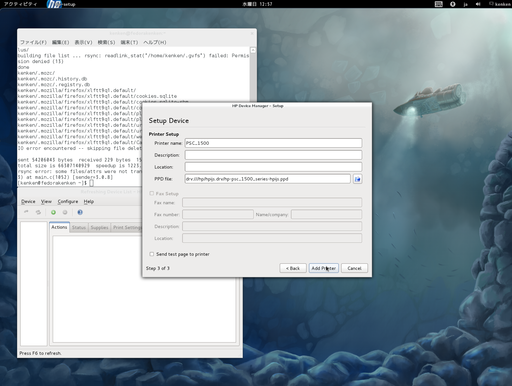This screenshot has height=386, width=512.
Task: Click the printer Description field
Action: (x=273, y=155)
